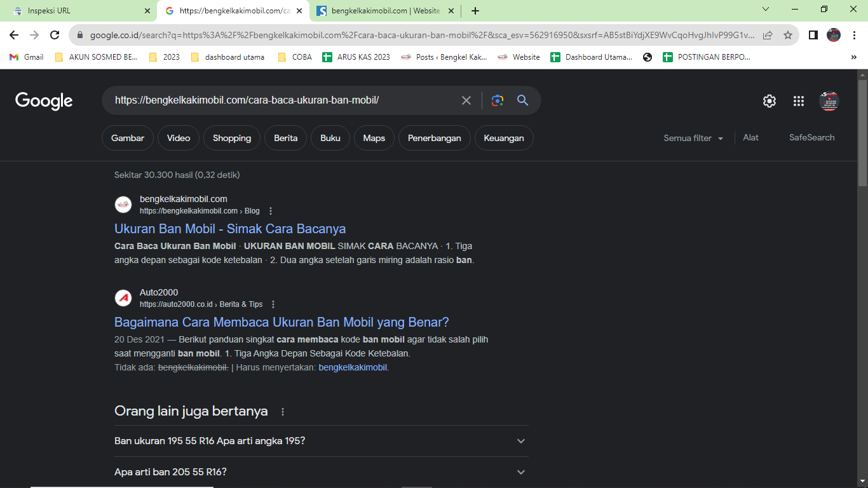This screenshot has height=488, width=868.
Task: Filter results by Keuangan
Action: (504, 138)
